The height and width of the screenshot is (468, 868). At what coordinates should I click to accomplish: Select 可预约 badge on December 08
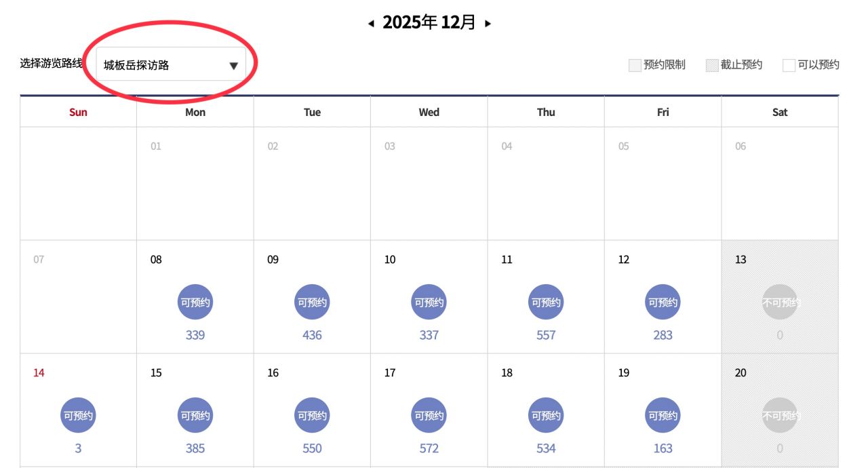tap(195, 303)
